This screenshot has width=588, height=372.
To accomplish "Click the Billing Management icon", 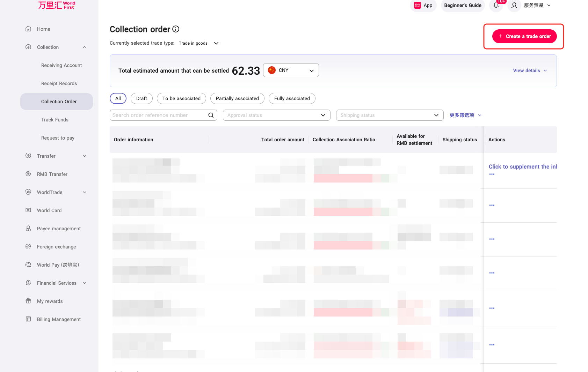I will (x=28, y=319).
